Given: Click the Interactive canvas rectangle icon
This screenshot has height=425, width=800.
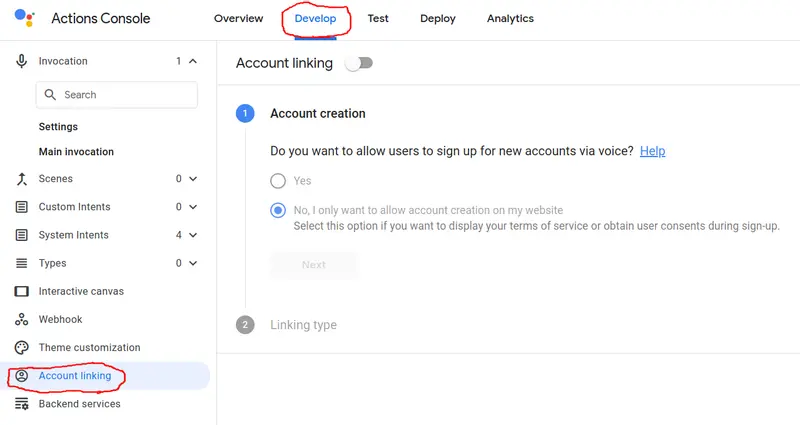Looking at the screenshot, I should click(21, 291).
